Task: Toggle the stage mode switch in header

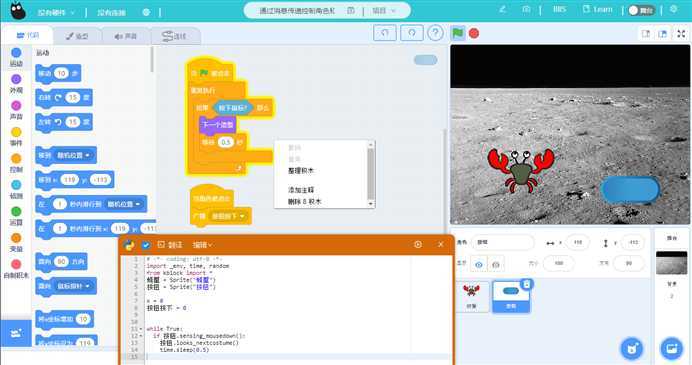Action: [x=641, y=10]
